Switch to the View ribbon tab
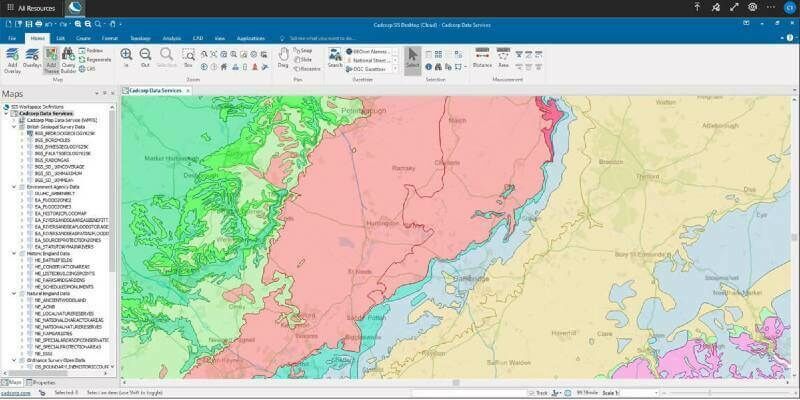This screenshot has height=400, width=800. (x=220, y=38)
